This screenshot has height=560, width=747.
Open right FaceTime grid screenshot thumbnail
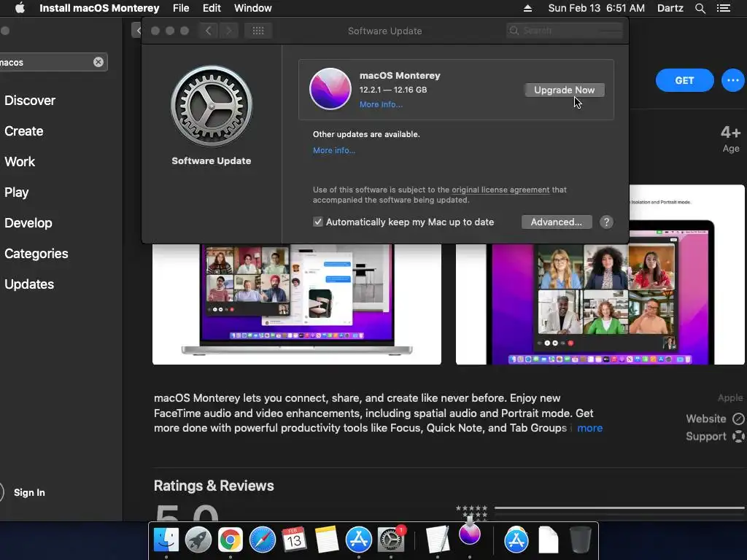[600, 275]
